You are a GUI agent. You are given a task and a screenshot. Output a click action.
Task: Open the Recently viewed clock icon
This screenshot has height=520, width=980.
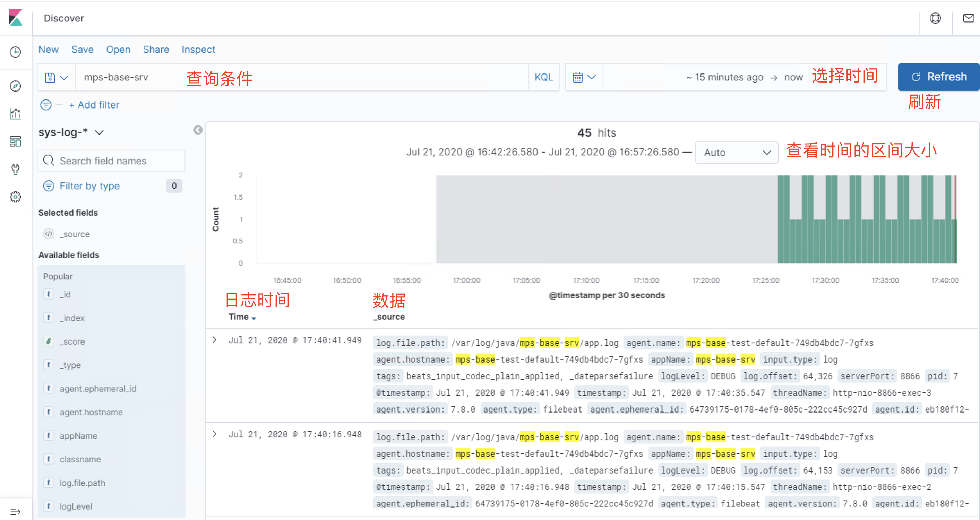pyautogui.click(x=15, y=52)
